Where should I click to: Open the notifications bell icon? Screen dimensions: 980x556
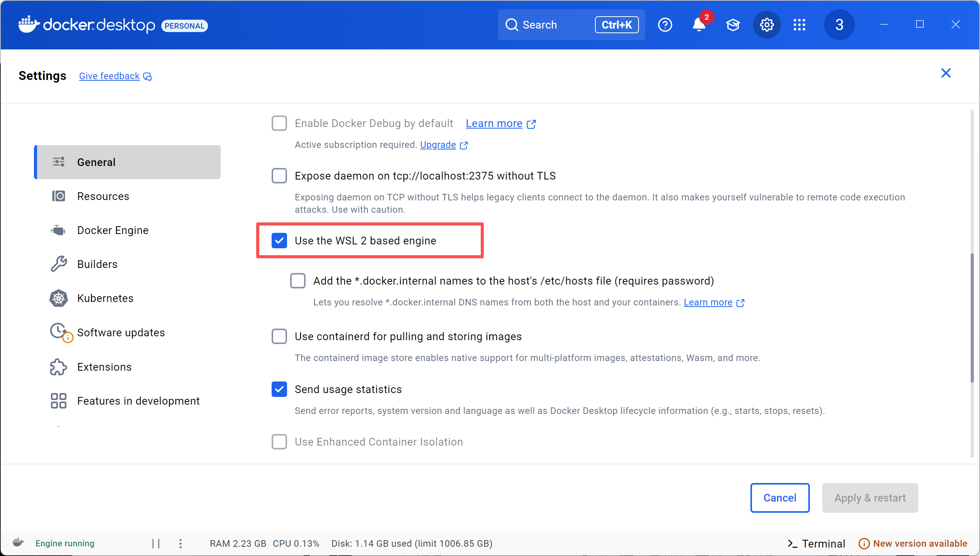point(699,25)
